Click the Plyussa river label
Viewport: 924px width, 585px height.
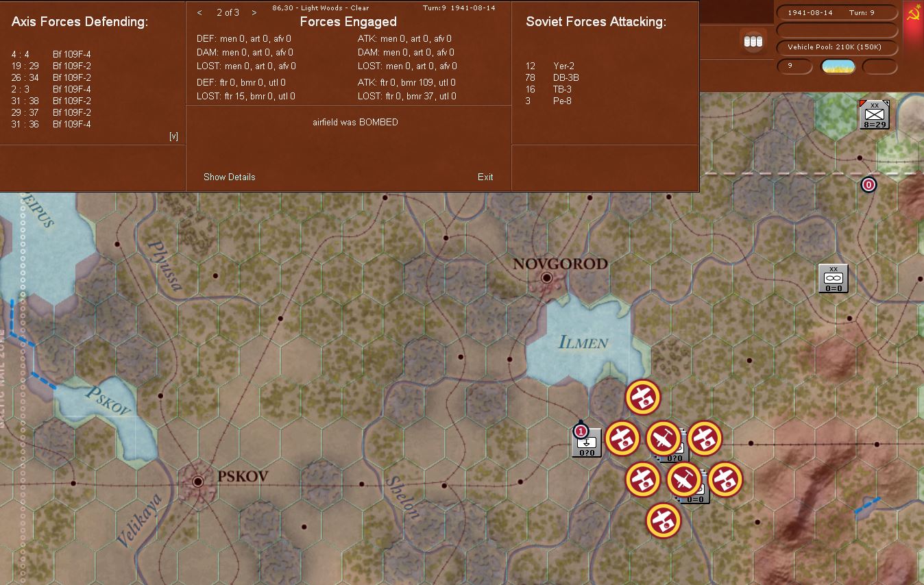(165, 265)
